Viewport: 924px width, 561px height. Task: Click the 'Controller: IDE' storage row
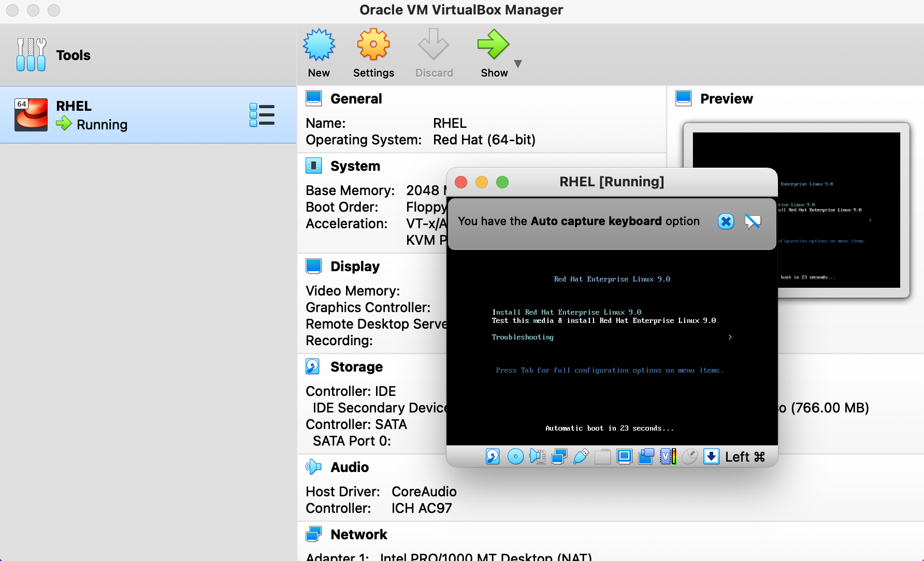click(x=351, y=391)
